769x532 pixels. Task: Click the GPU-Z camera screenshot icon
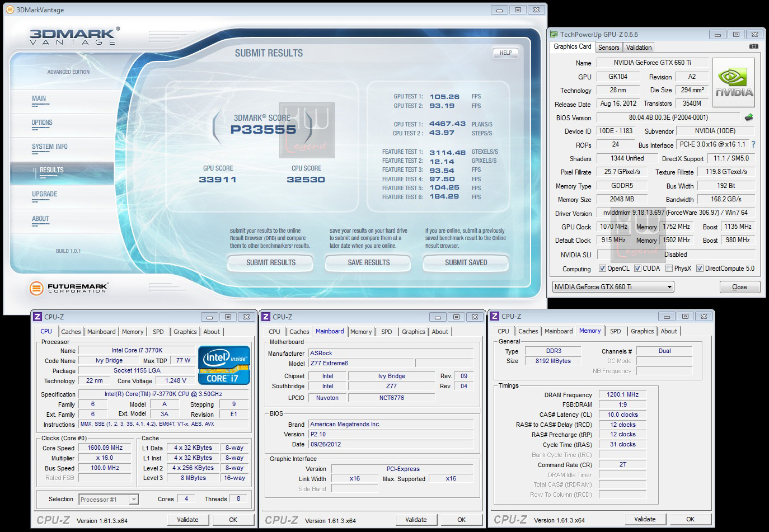(753, 46)
